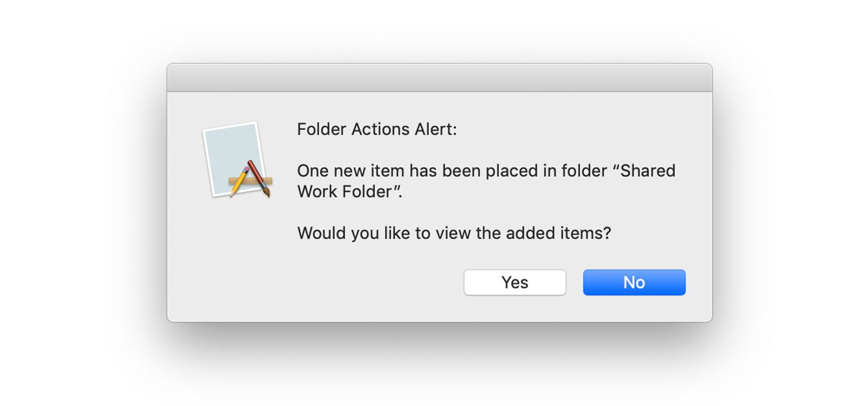Screen dimensions: 868x406
Task: Click the Yes button
Action: pos(514,283)
